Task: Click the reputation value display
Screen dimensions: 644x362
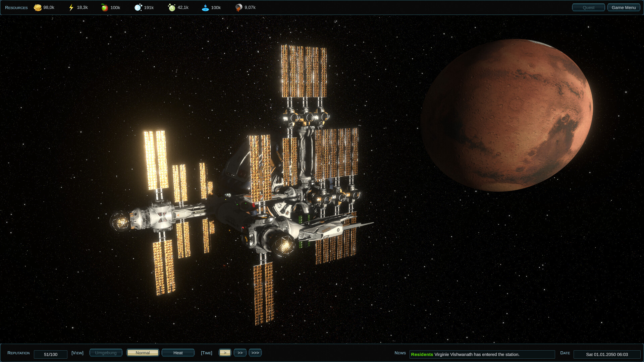Action: click(51, 354)
